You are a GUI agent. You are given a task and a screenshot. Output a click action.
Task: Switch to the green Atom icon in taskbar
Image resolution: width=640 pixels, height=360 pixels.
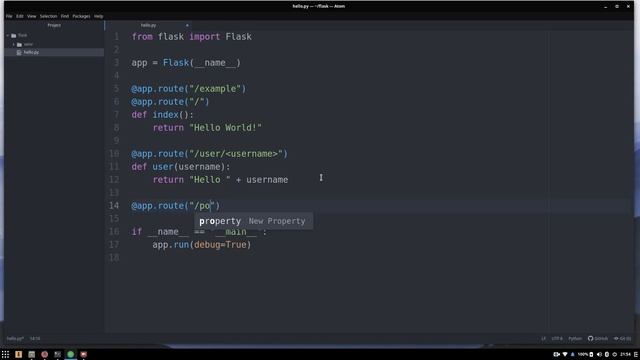(71, 354)
